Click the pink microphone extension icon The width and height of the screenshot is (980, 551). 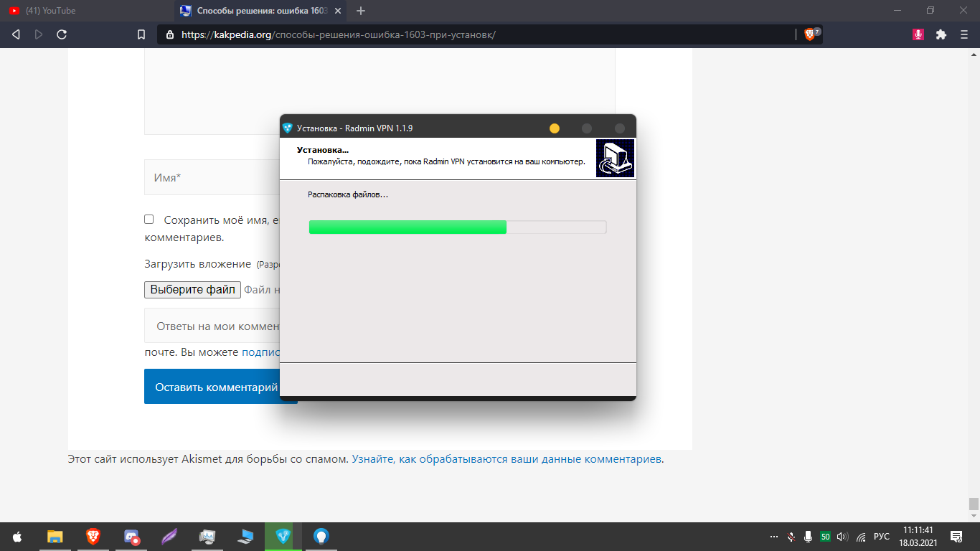coord(918,34)
